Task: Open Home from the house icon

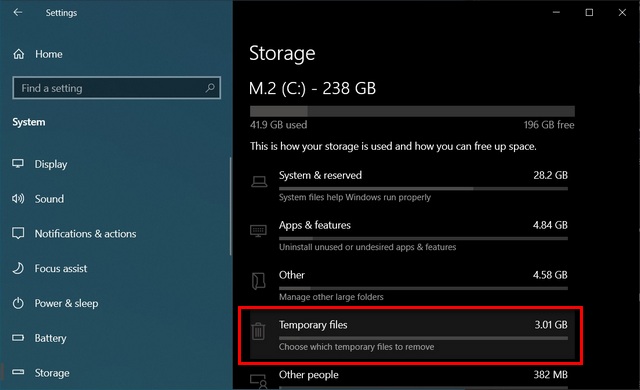Action: pyautogui.click(x=19, y=54)
